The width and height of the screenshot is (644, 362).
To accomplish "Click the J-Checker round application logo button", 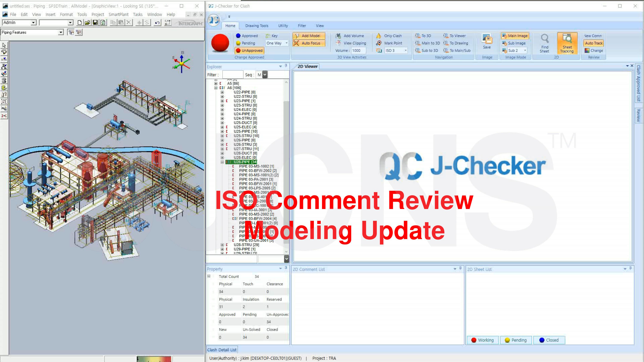I will click(214, 20).
